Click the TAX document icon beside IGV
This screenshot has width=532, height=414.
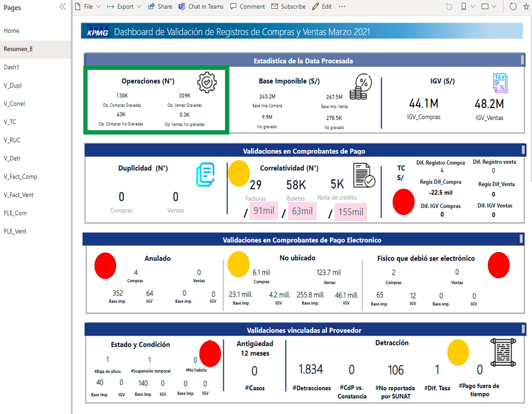(x=500, y=83)
